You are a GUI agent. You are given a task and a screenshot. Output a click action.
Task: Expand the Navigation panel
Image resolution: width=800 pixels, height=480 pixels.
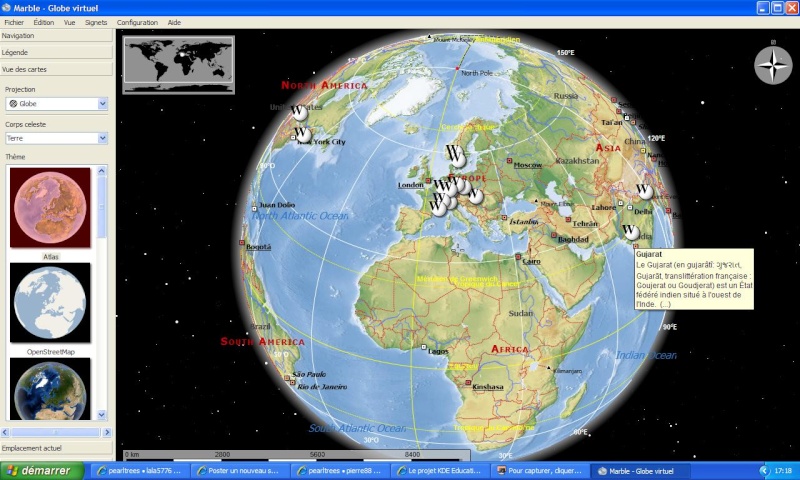click(56, 36)
